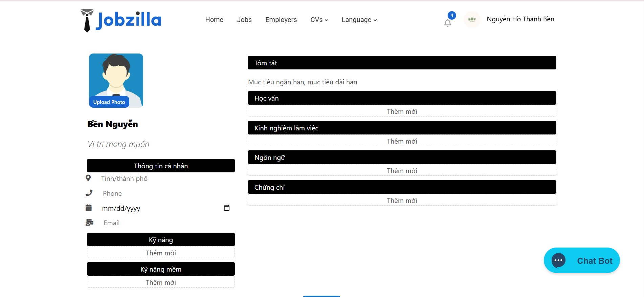Viewport: 644px width, 297px height.
Task: Open the date picker calendar icon
Action: pos(227,208)
